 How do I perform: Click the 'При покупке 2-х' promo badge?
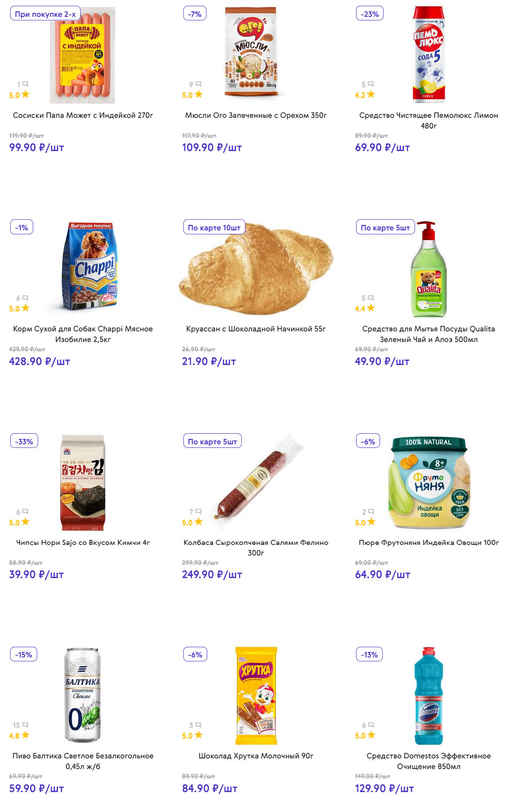click(45, 14)
